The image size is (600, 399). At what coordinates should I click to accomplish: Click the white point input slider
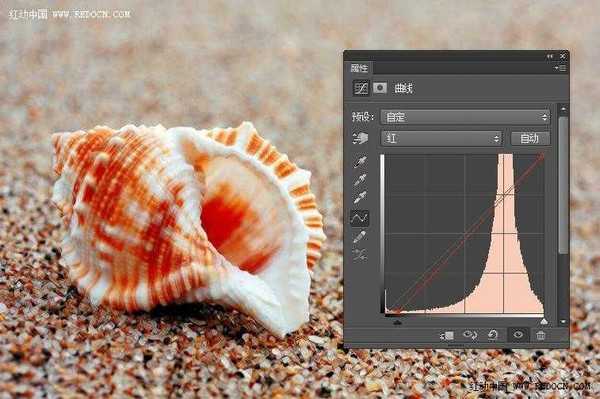(x=543, y=322)
